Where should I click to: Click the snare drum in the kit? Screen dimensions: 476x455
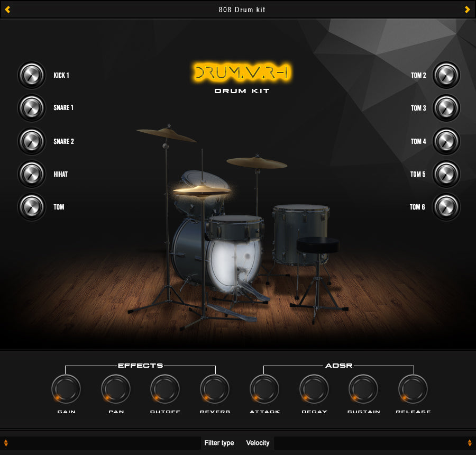pos(235,228)
